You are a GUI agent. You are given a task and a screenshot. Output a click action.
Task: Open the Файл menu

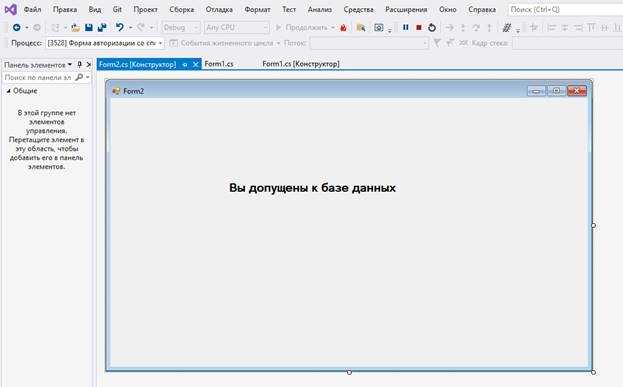point(32,9)
